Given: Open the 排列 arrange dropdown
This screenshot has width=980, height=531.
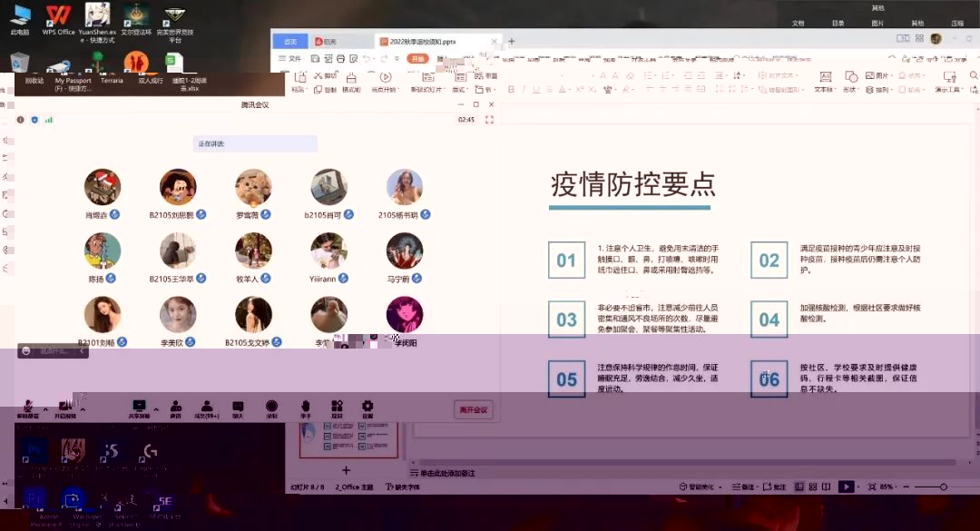Looking at the screenshot, I should 878,90.
